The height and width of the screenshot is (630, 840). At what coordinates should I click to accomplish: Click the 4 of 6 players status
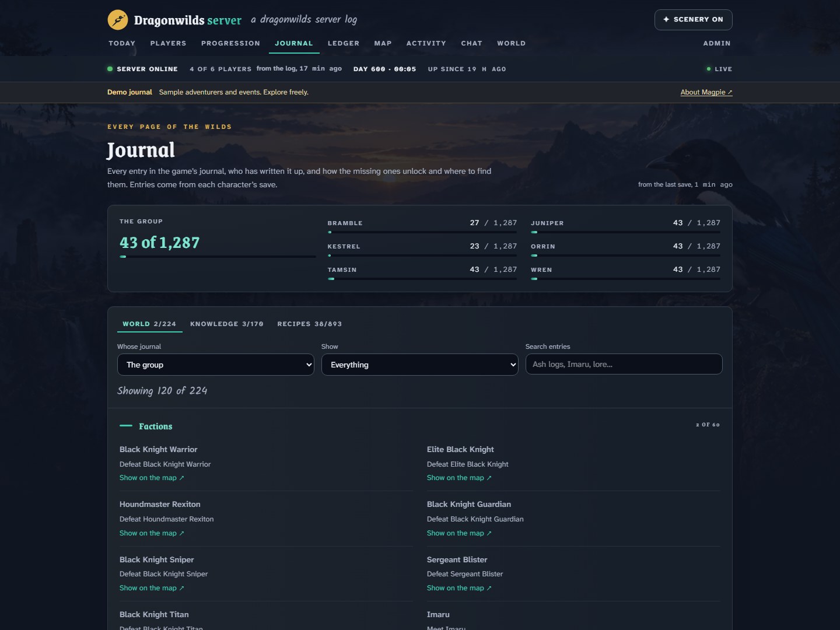click(220, 69)
